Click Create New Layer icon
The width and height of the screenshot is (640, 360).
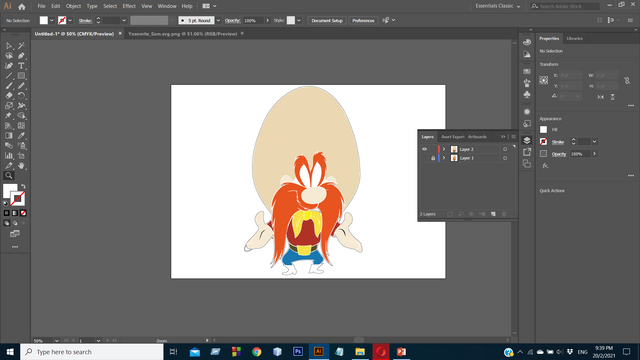(x=493, y=214)
